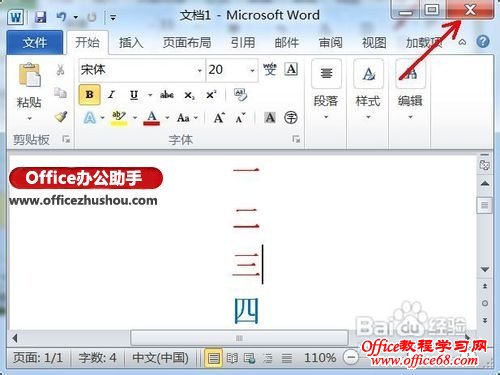The height and width of the screenshot is (375, 500).
Task: Click the font size field showing 20
Action: tap(227, 70)
